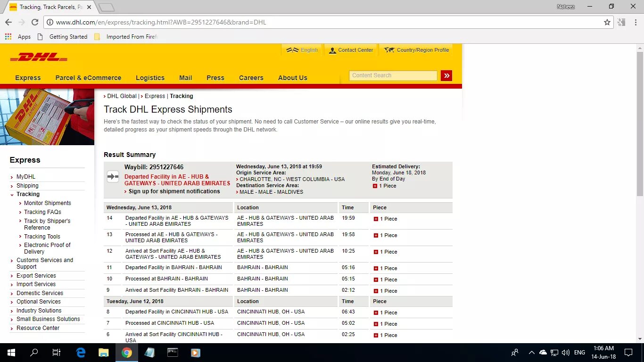Expand piece details for row 10 Processed BAHRAIN
The height and width of the screenshot is (362, 644).
[x=376, y=280]
